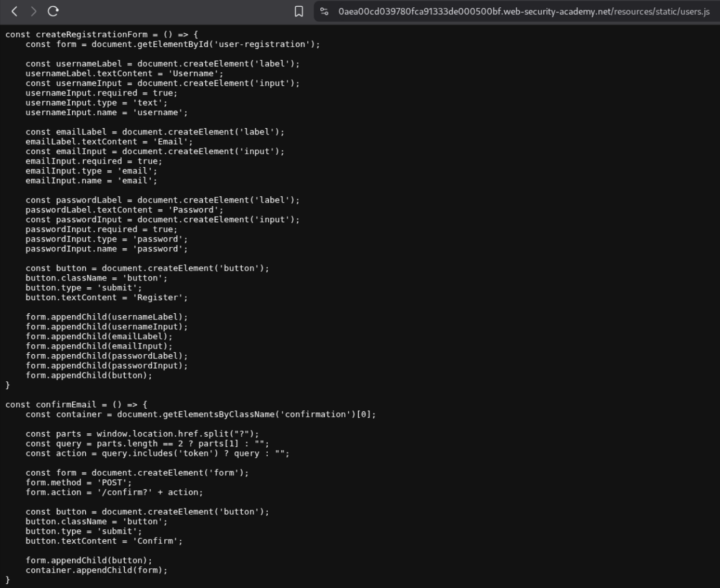This screenshot has height=588, width=720.
Task: Place cursor on 'user-registration' getElementById line
Action: click(x=173, y=44)
